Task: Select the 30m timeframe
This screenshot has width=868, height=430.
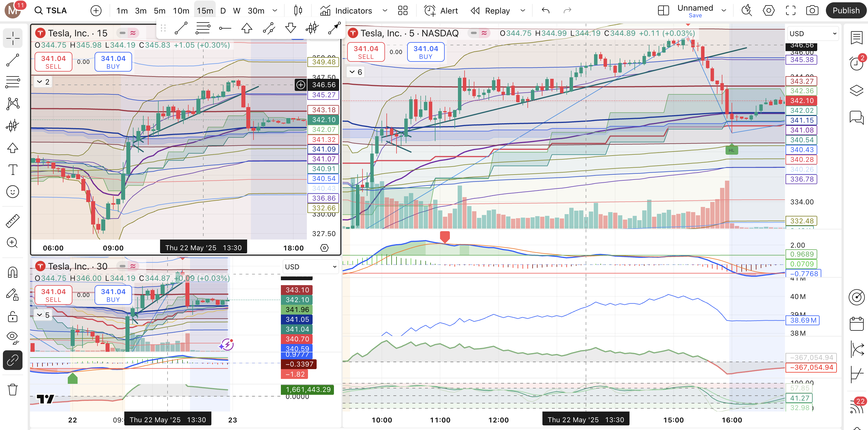Action: pos(256,11)
